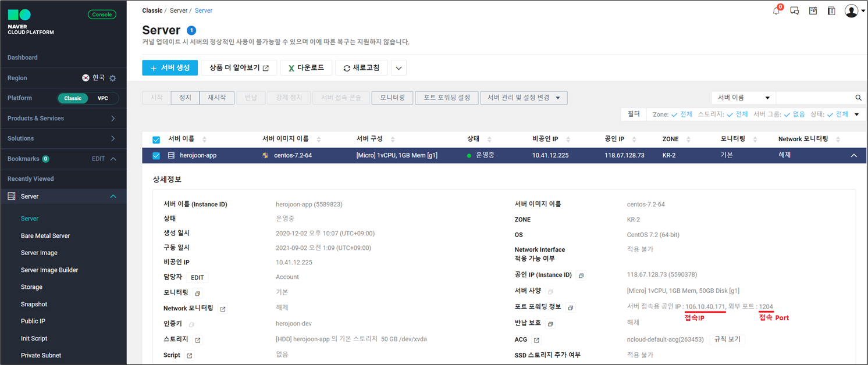Viewport: 868px width, 365px height.
Task: Collapse the Server sidebar section
Action: click(x=113, y=196)
